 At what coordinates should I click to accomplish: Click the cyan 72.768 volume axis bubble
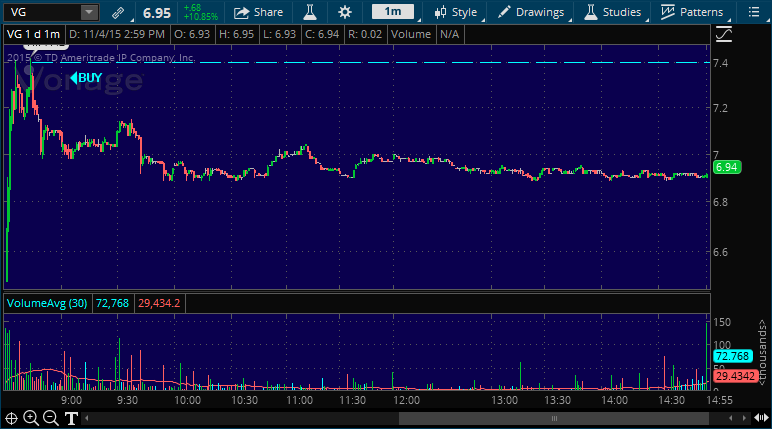click(732, 356)
